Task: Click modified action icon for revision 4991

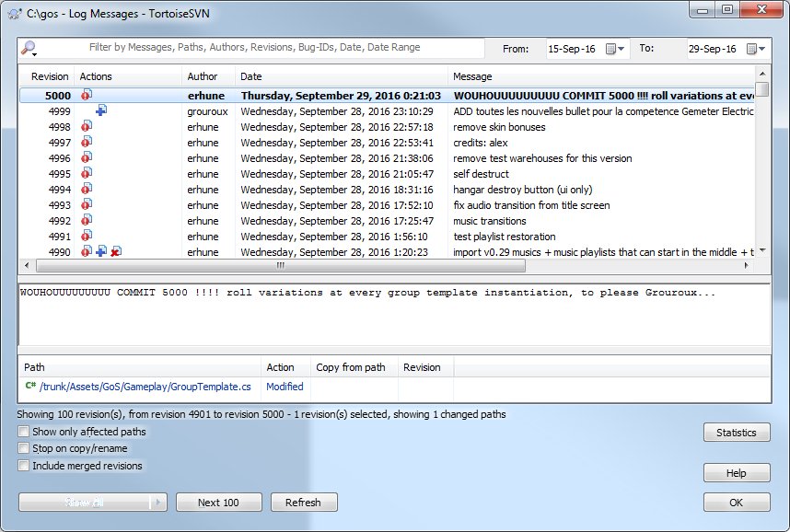Action: [x=87, y=236]
